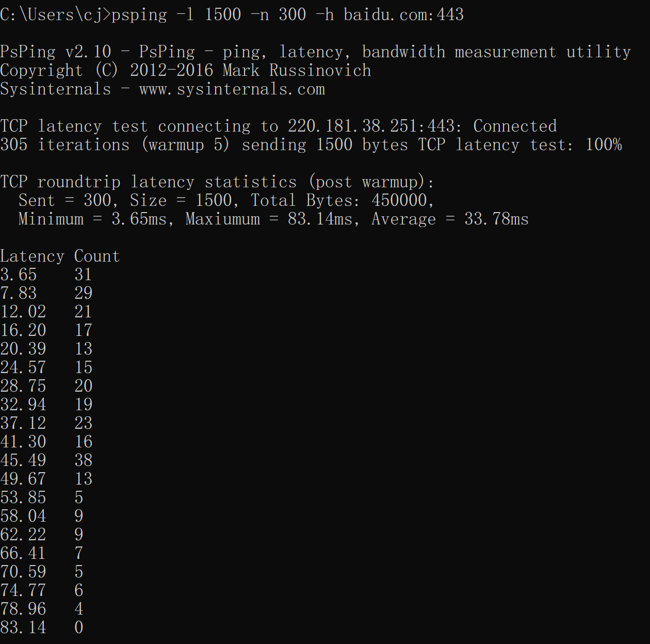Click the 83.14 latency row value

click(23, 627)
